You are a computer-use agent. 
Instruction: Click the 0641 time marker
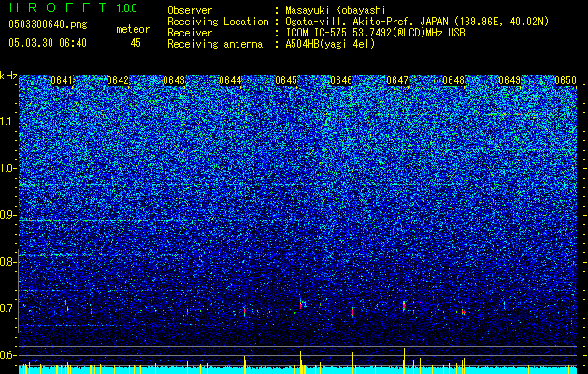(x=62, y=80)
